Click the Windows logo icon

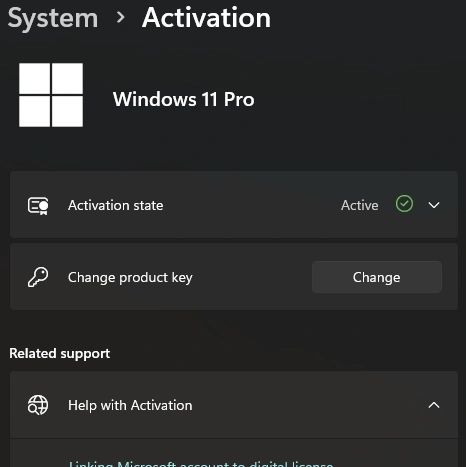[51, 95]
